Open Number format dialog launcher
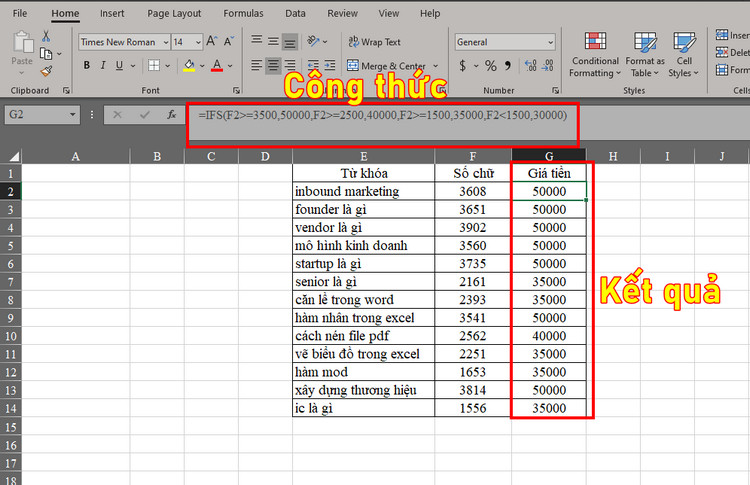The width and height of the screenshot is (750, 485). (555, 90)
